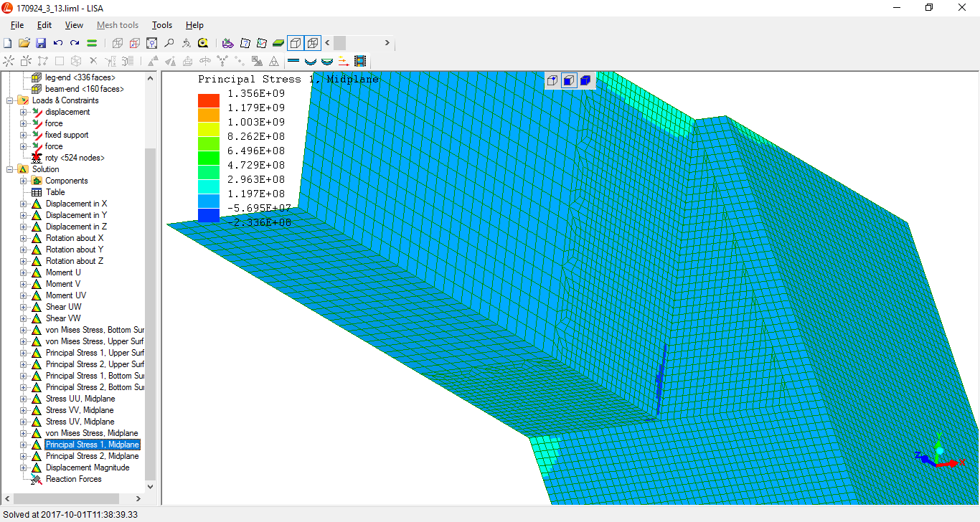Image resolution: width=980 pixels, height=522 pixels.
Task: Click the undo arrow icon
Action: tap(58, 43)
